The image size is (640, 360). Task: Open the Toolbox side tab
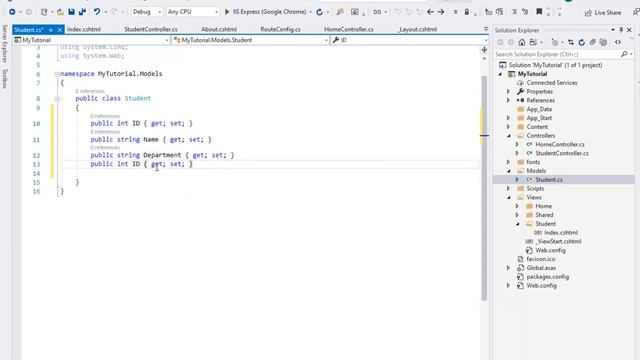[4, 78]
